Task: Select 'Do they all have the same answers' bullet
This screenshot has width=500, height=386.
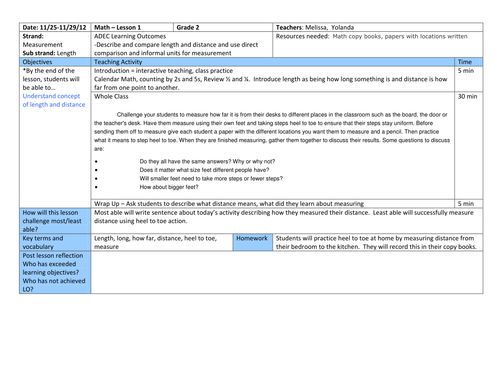Action: (207, 161)
